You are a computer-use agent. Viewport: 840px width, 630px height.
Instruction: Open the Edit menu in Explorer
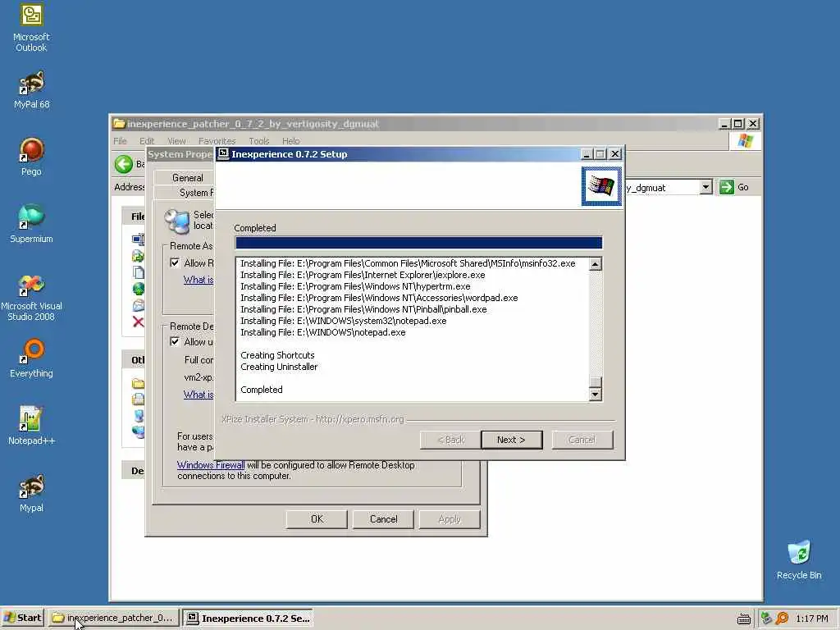[147, 141]
